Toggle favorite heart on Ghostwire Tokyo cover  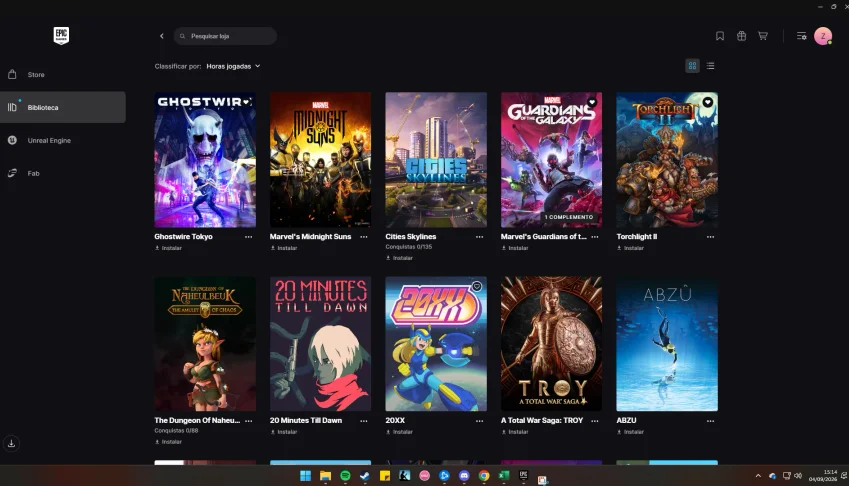246,102
